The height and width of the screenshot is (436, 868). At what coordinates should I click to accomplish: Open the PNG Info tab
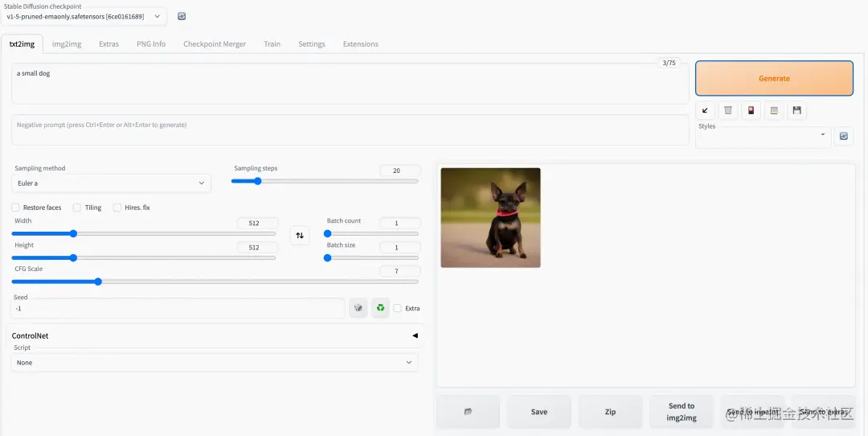pyautogui.click(x=151, y=43)
